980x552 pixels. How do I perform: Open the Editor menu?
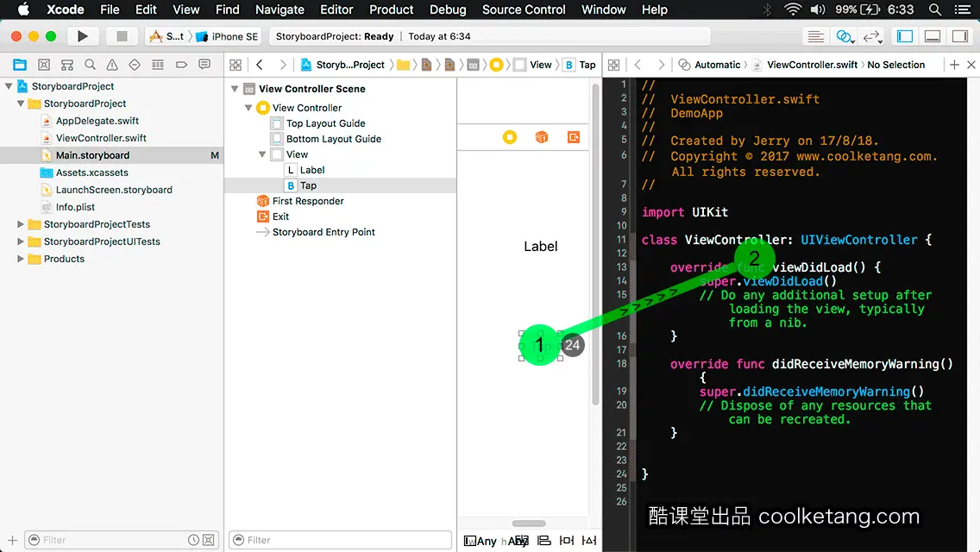coord(336,9)
